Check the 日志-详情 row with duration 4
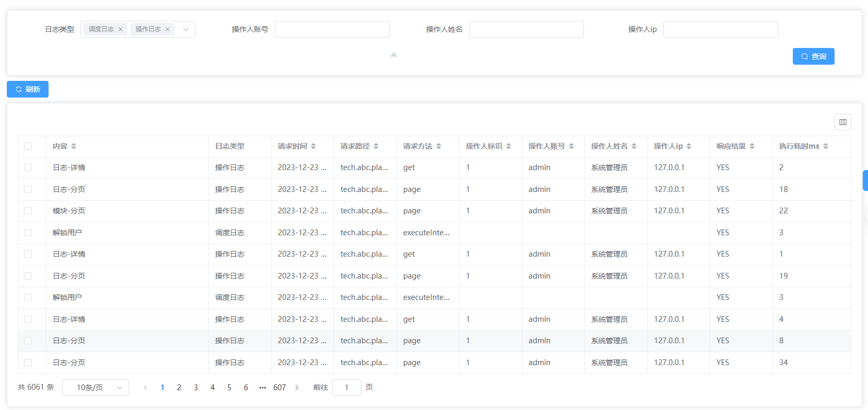 28,319
